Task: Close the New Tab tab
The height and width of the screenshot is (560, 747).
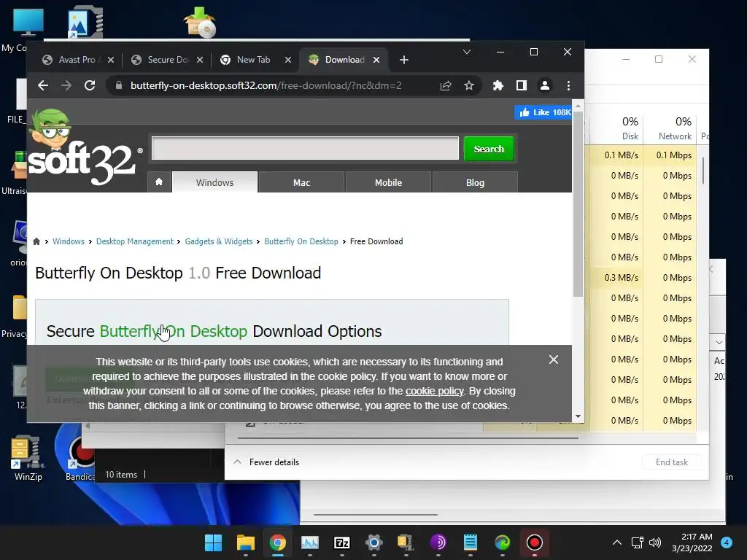Action: pos(287,60)
